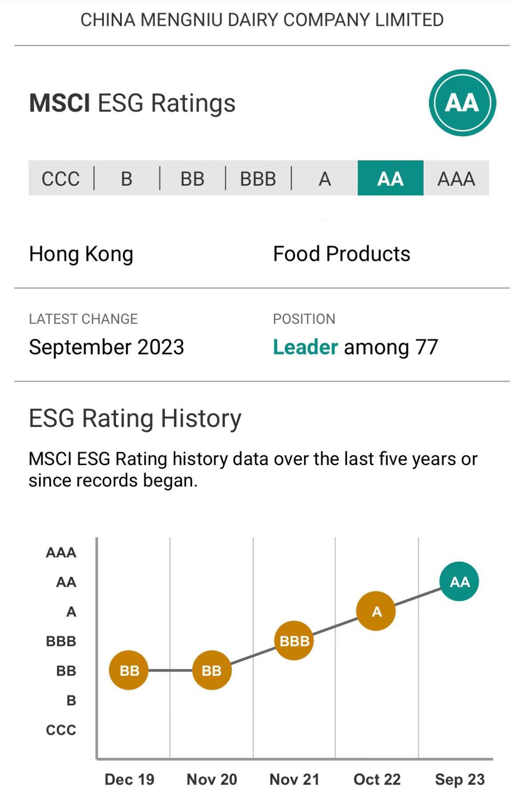The height and width of the screenshot is (812, 524).
Task: Click the Leader position text
Action: 306,347
